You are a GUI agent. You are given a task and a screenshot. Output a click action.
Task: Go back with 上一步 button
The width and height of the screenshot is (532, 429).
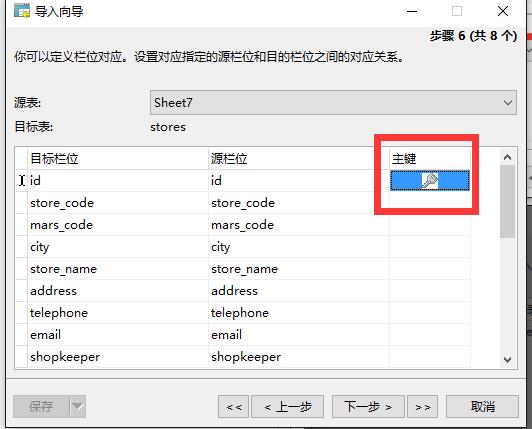click(x=287, y=406)
